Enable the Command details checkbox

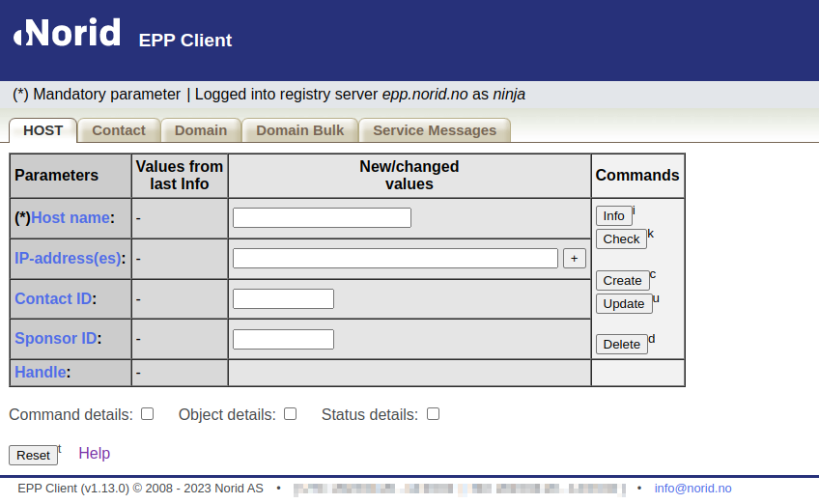point(148,413)
